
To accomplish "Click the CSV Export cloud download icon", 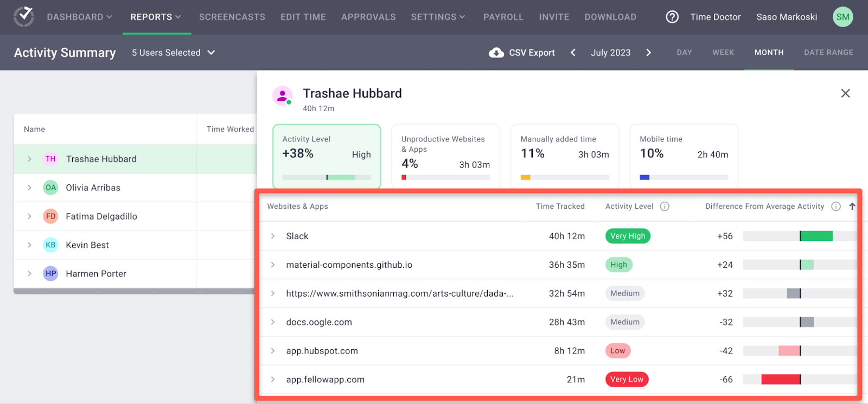I will click(496, 53).
